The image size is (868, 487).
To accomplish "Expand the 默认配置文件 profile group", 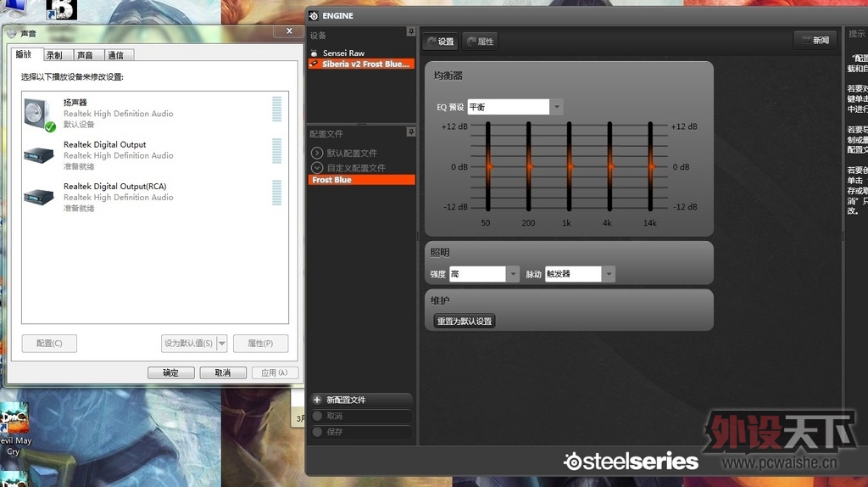I will coord(317,154).
